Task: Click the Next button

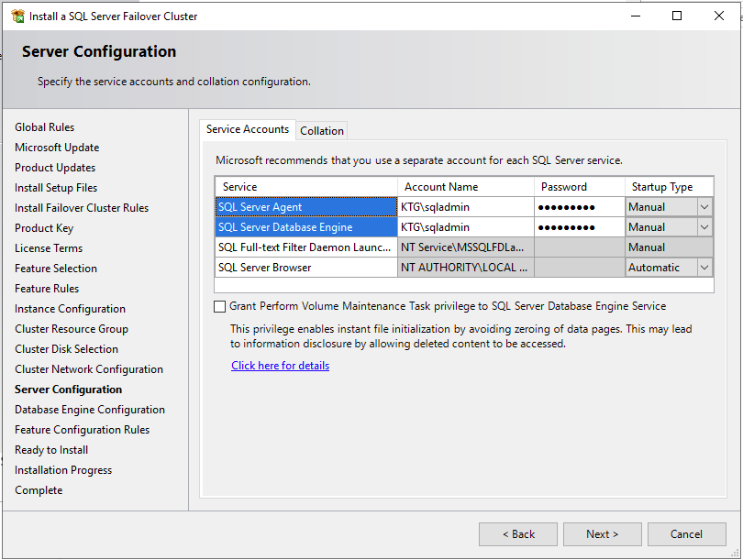Action: 603,534
